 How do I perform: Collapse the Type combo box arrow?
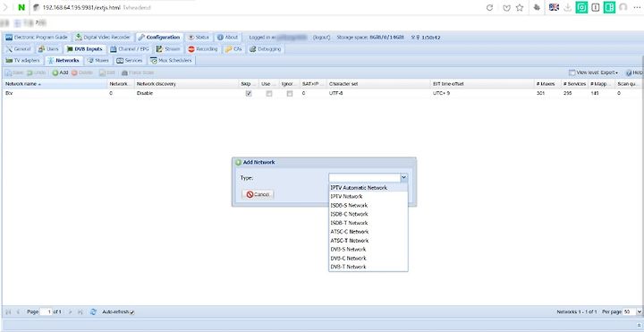(404, 177)
